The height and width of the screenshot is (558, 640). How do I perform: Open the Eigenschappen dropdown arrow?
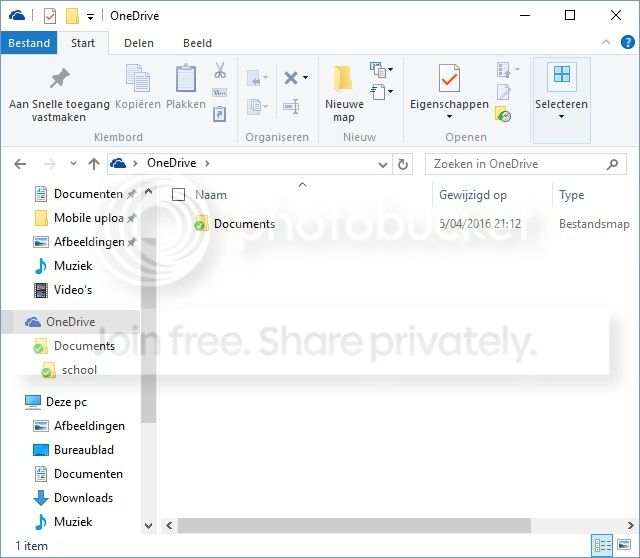click(449, 117)
